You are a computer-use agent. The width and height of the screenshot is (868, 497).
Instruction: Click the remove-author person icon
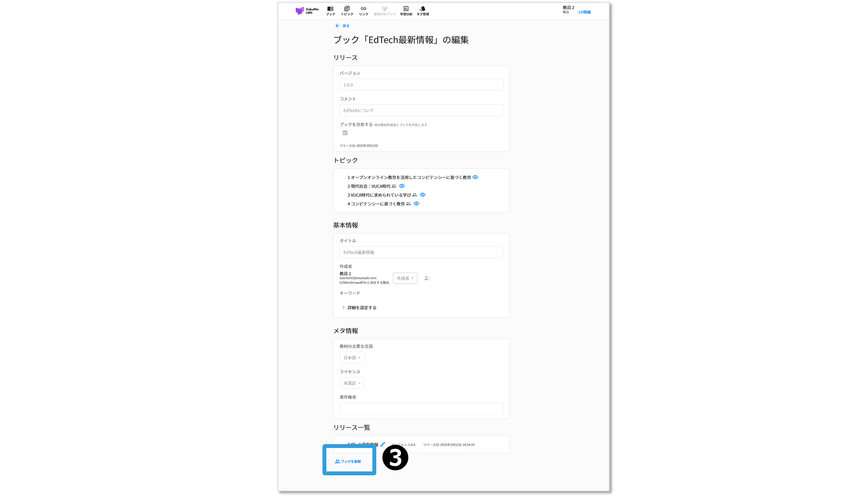[x=427, y=278]
